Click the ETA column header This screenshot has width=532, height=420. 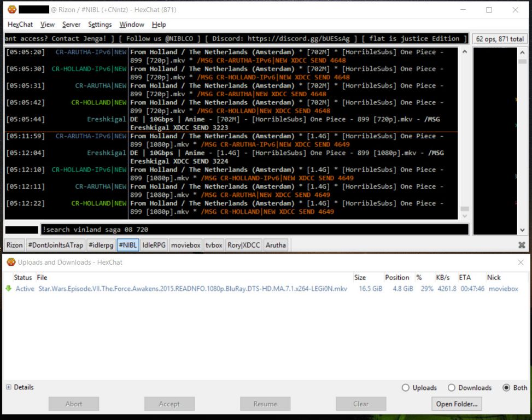tap(465, 277)
